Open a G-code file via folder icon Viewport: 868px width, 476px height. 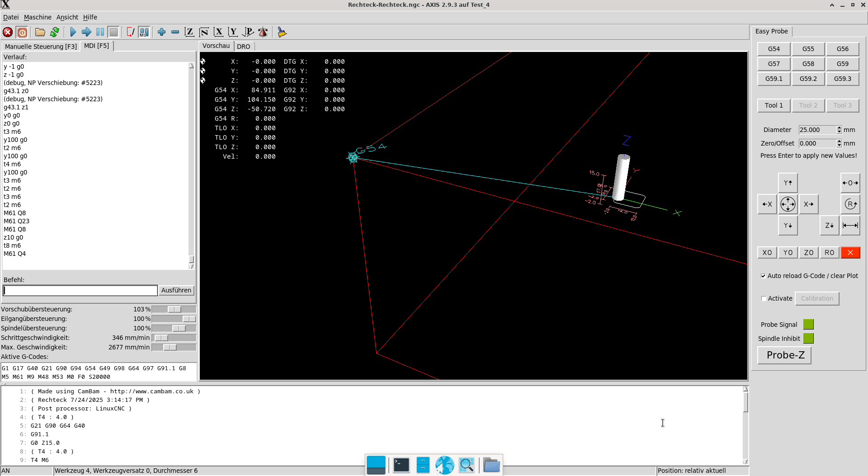point(40,32)
